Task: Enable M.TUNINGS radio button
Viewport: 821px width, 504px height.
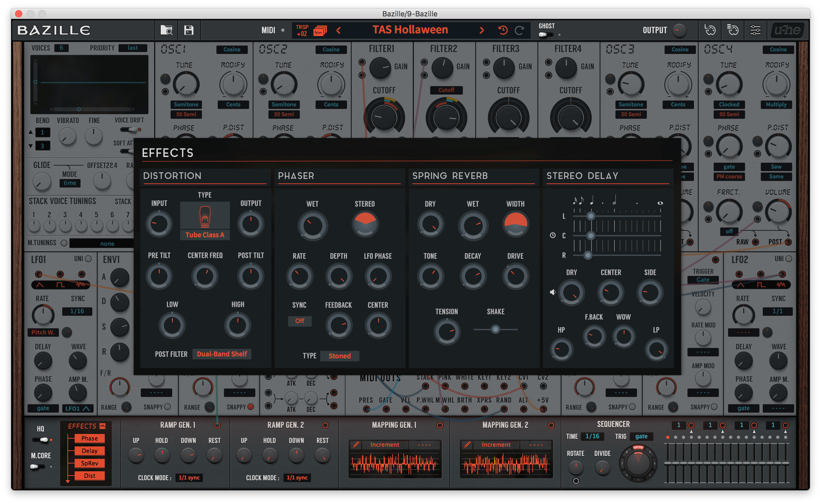Action: pyautogui.click(x=64, y=243)
